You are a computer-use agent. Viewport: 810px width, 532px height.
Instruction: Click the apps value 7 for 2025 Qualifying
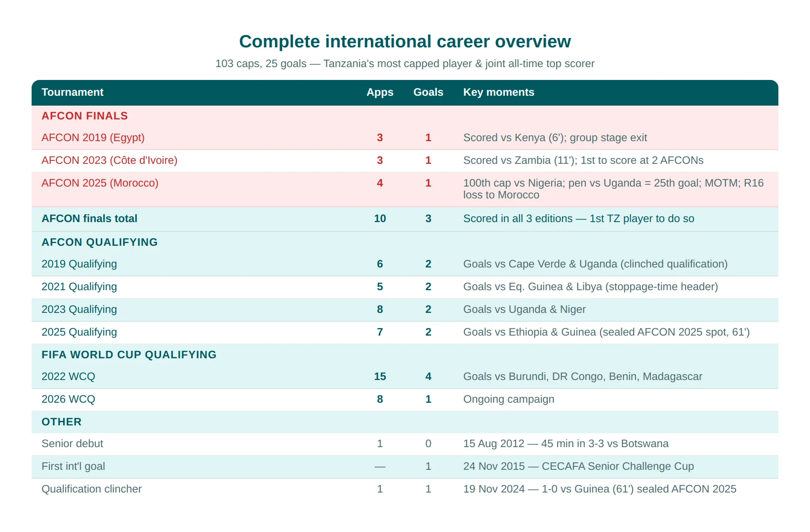[x=380, y=332]
